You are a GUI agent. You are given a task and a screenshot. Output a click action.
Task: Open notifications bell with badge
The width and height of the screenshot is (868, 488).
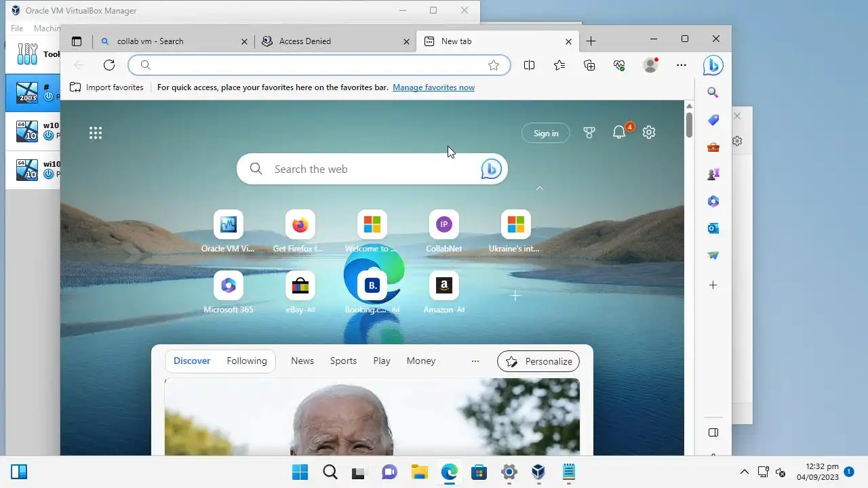(619, 132)
